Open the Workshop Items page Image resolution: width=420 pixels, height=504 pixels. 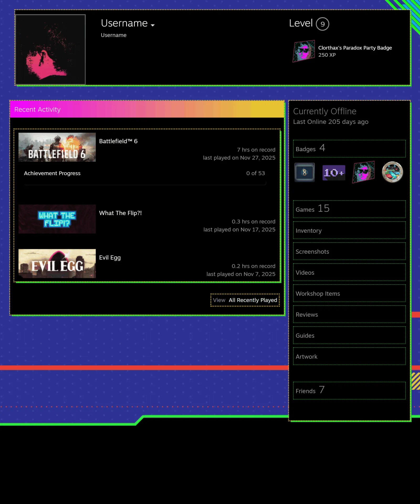click(x=349, y=293)
